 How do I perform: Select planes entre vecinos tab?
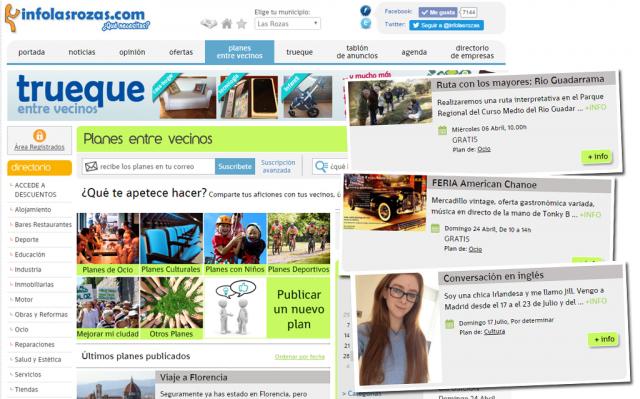click(240, 52)
